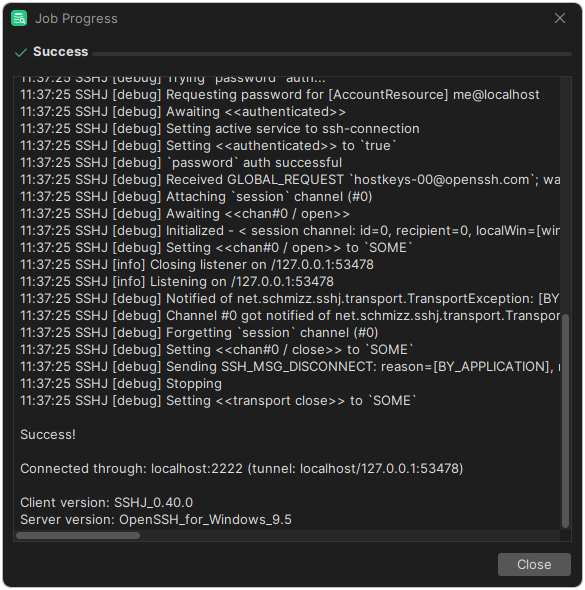
Task: Close the Job Progress dialog with X
Action: (x=559, y=18)
